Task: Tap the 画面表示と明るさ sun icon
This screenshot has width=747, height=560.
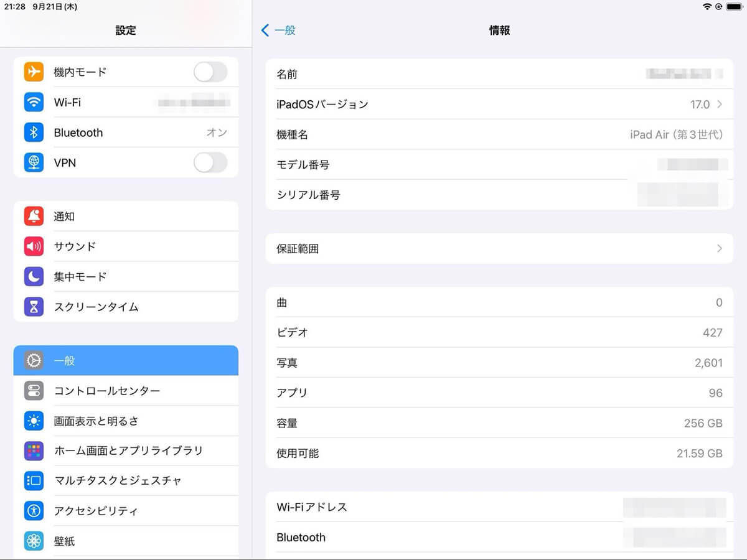Action: tap(34, 421)
